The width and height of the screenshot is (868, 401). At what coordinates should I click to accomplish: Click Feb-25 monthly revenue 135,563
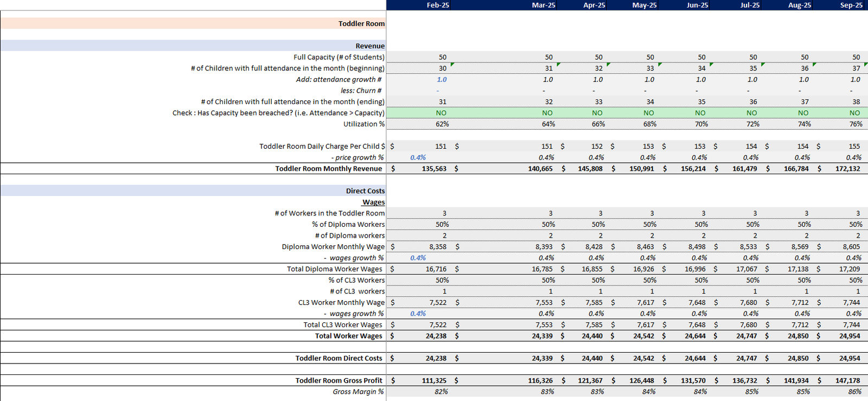(434, 169)
